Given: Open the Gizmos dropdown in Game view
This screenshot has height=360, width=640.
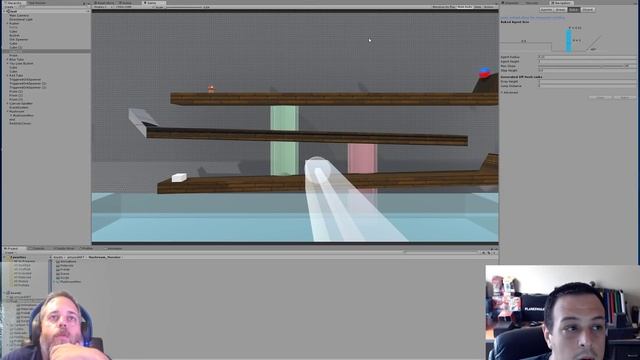Looking at the screenshot, I should [x=489, y=7].
